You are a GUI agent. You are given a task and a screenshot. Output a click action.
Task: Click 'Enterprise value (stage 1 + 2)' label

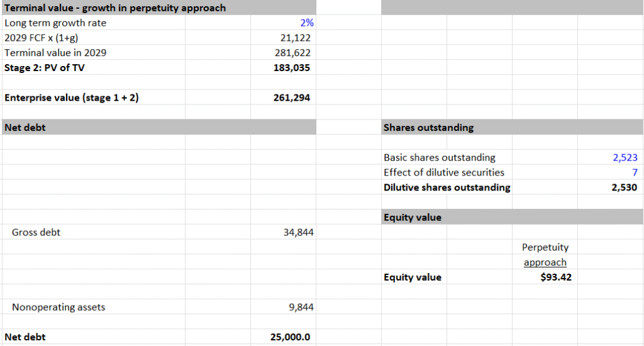(72, 98)
